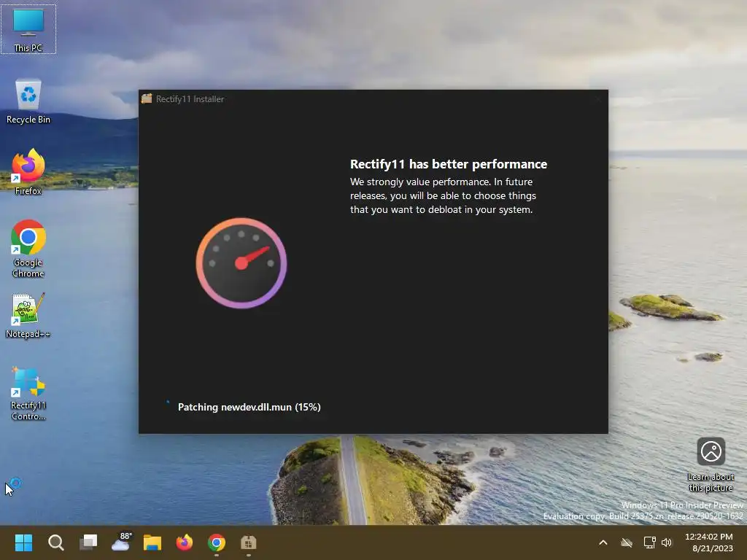The height and width of the screenshot is (560, 747).
Task: Click the 'We strongly value performance' paragraph
Action: [x=443, y=195]
